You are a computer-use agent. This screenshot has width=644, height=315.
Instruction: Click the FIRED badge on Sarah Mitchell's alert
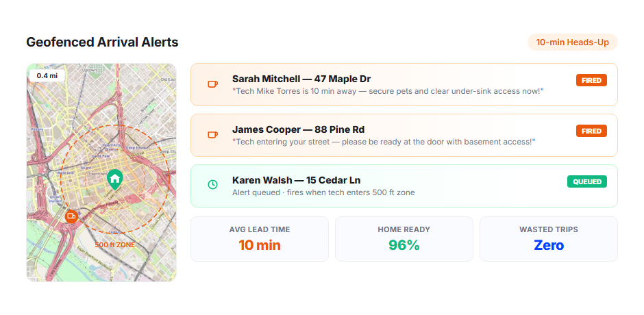(591, 80)
